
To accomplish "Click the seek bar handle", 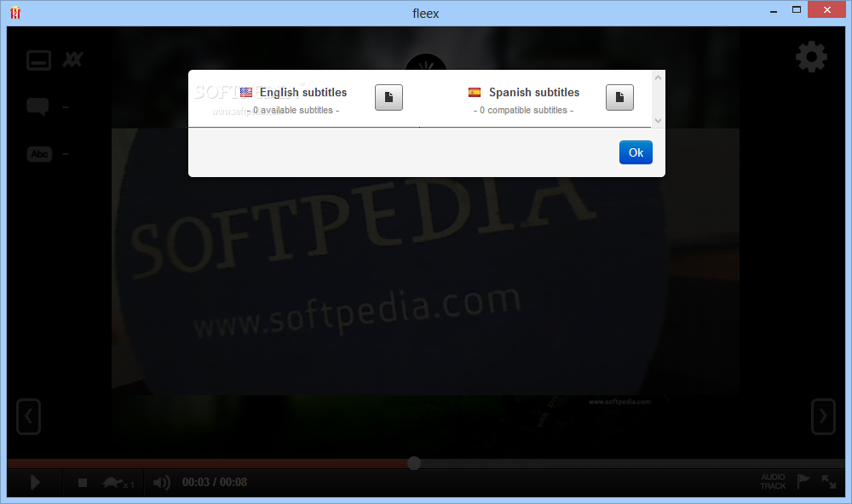I will 414,463.
